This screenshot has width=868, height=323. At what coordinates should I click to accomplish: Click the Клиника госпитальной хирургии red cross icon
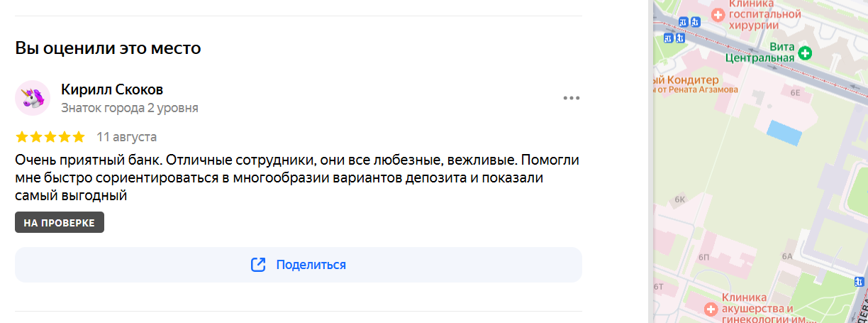tap(718, 14)
